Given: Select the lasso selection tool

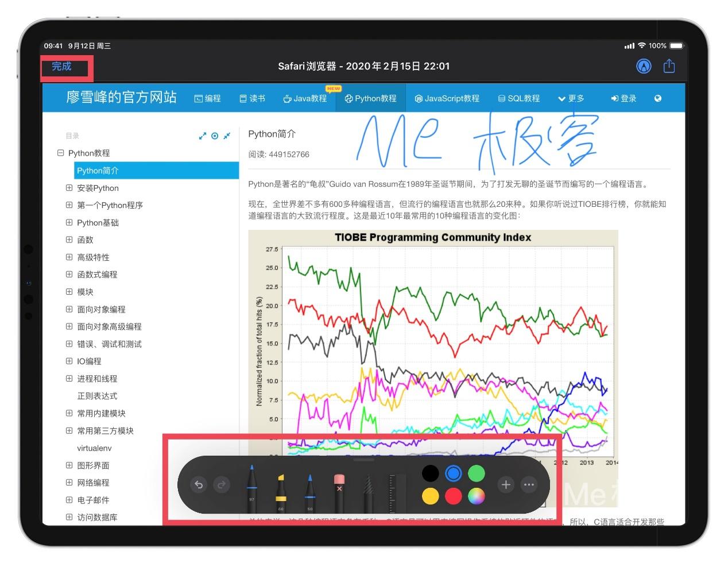Looking at the screenshot, I should tap(367, 493).
